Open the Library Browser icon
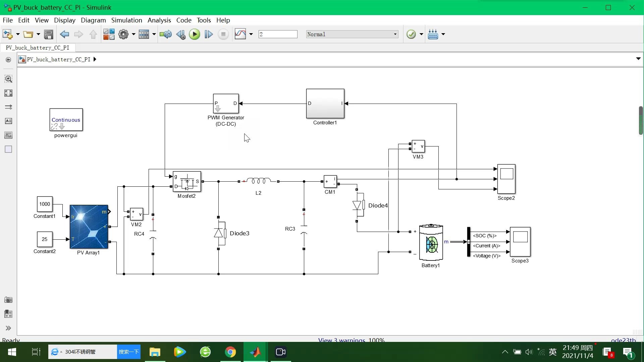Viewport: 644px width, 362px height. (x=109, y=34)
